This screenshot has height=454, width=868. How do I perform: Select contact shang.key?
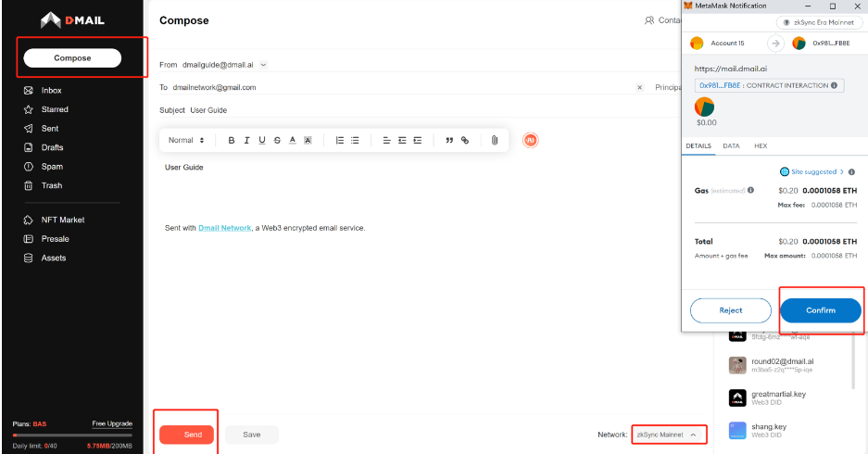click(767, 431)
